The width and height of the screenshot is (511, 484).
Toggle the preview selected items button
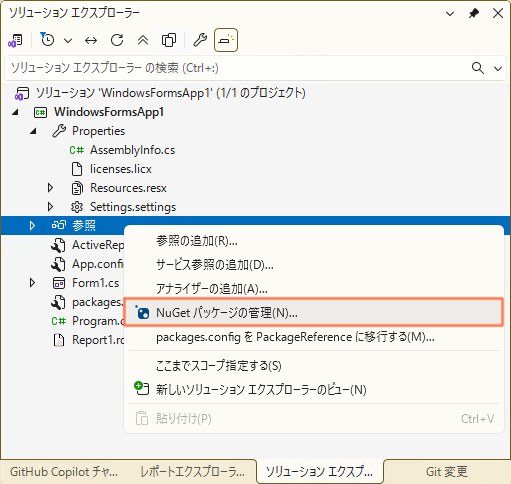[226, 40]
